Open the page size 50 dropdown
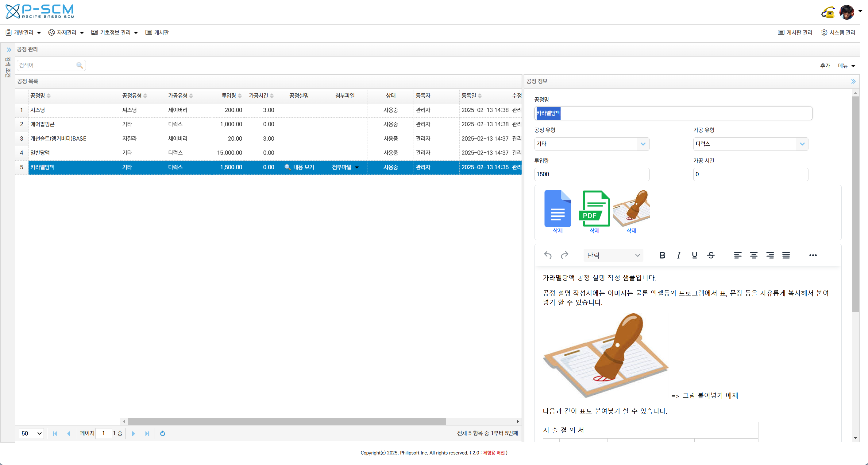The width and height of the screenshot is (868, 465). [x=31, y=434]
